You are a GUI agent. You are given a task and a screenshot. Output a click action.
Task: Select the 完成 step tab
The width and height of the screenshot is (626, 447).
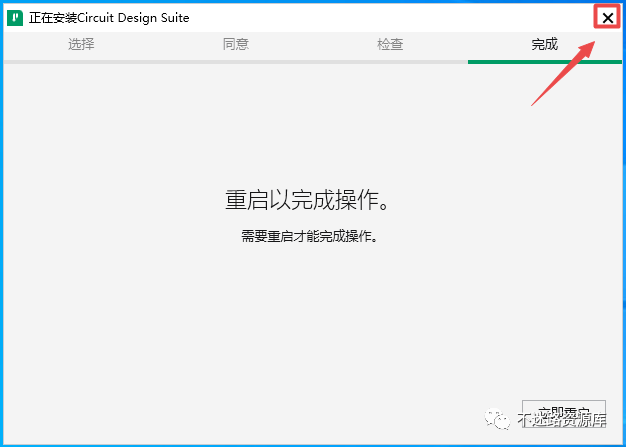click(x=545, y=44)
